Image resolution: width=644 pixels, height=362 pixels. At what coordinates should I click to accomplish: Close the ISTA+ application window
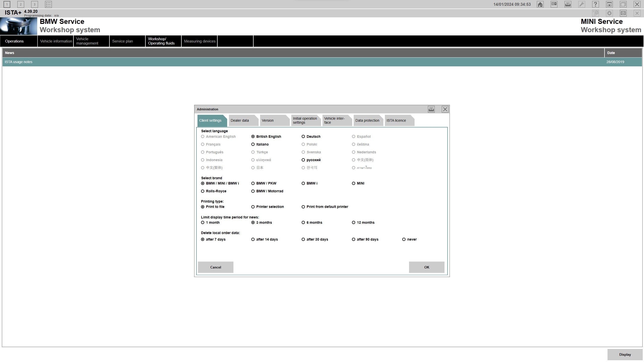pos(637,4)
